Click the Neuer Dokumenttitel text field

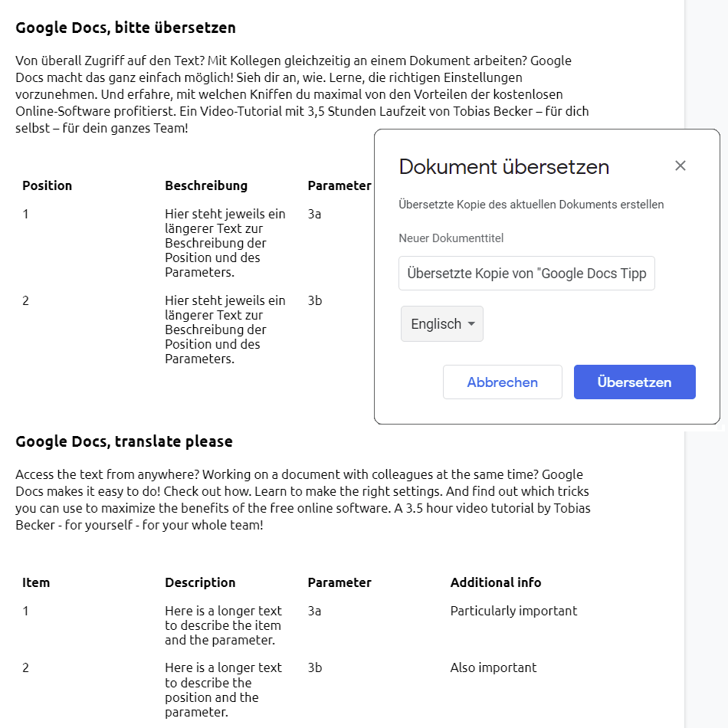coord(526,274)
